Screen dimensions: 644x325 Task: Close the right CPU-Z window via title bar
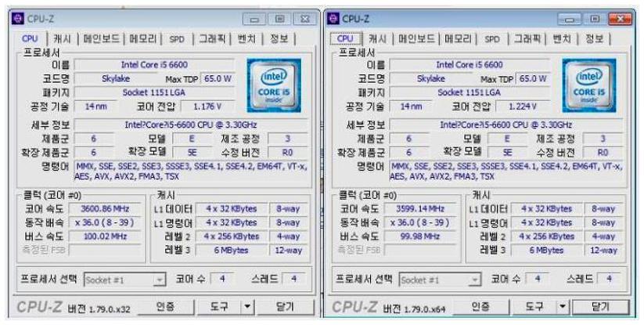(621, 19)
